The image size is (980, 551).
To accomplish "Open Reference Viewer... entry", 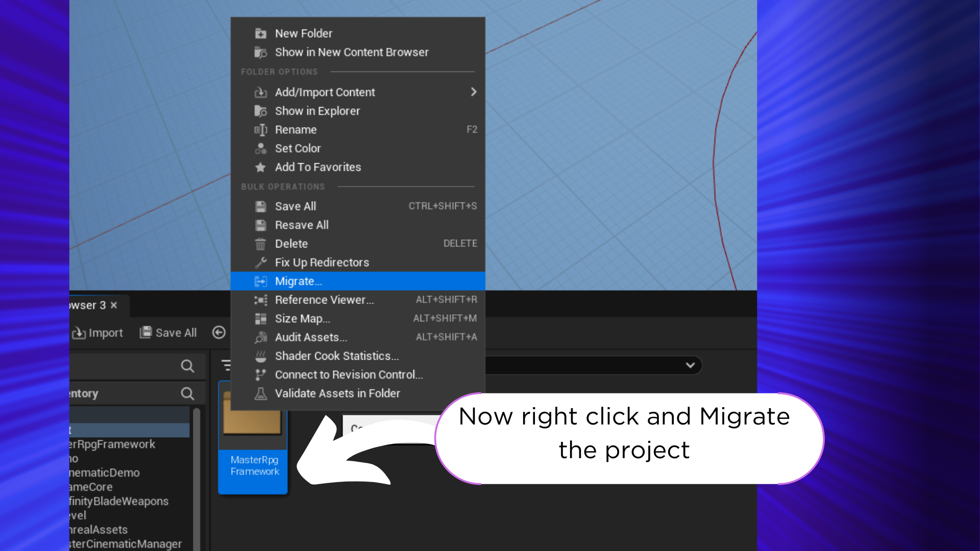I will [357, 299].
